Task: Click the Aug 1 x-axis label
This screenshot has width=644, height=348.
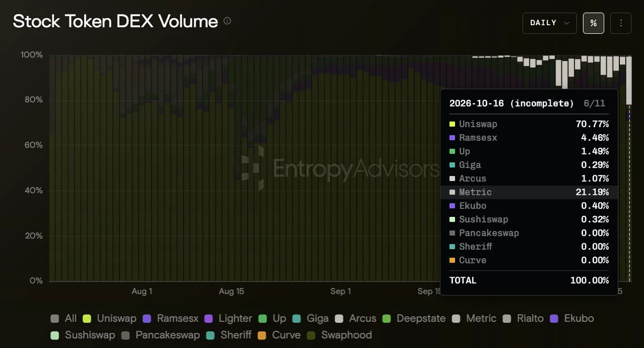Action: pyautogui.click(x=142, y=292)
